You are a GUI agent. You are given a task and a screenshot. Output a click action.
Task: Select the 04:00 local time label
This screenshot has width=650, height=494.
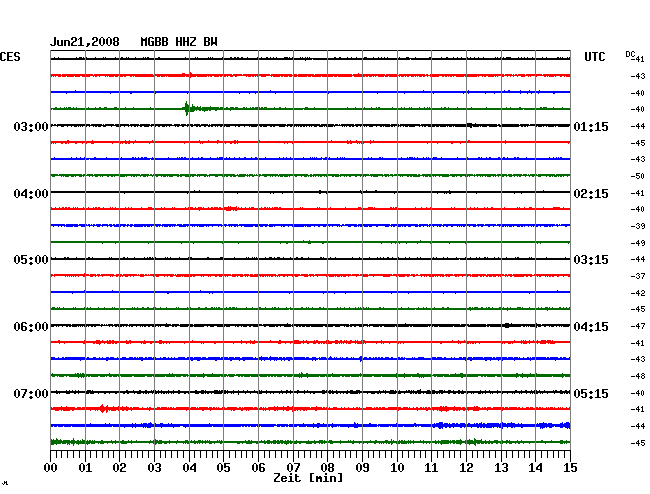[x=31, y=194]
